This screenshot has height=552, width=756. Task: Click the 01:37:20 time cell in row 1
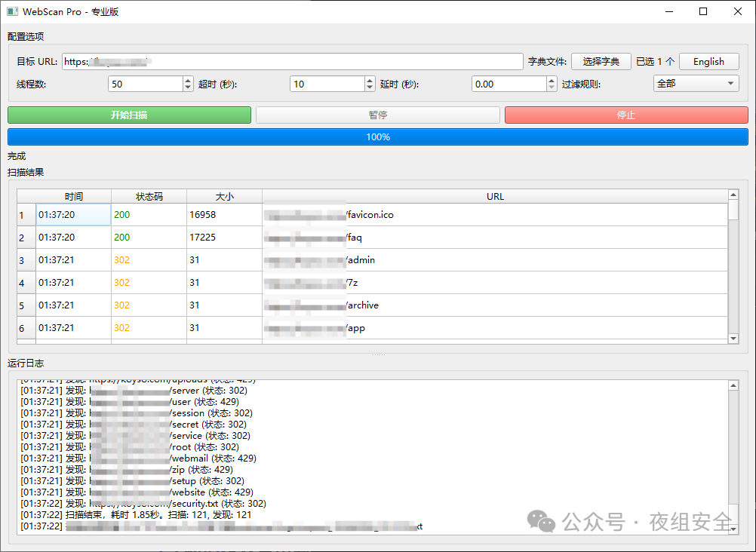(x=74, y=214)
